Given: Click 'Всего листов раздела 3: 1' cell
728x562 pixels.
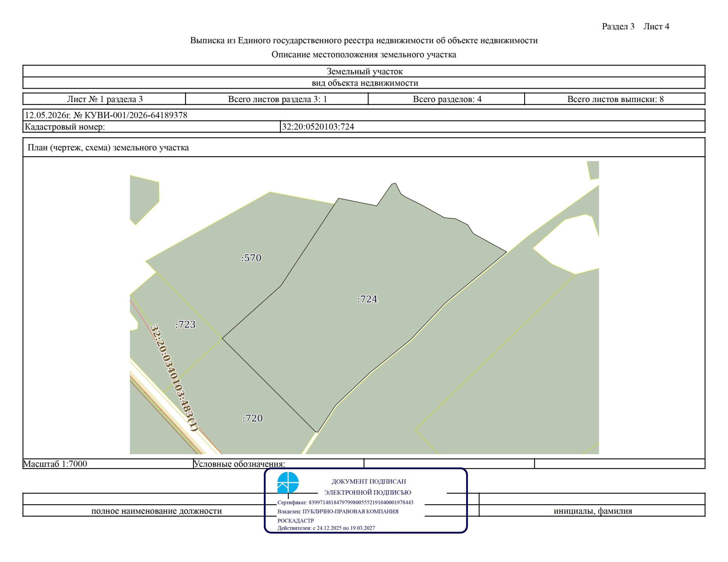Looking at the screenshot, I should pos(277,99).
